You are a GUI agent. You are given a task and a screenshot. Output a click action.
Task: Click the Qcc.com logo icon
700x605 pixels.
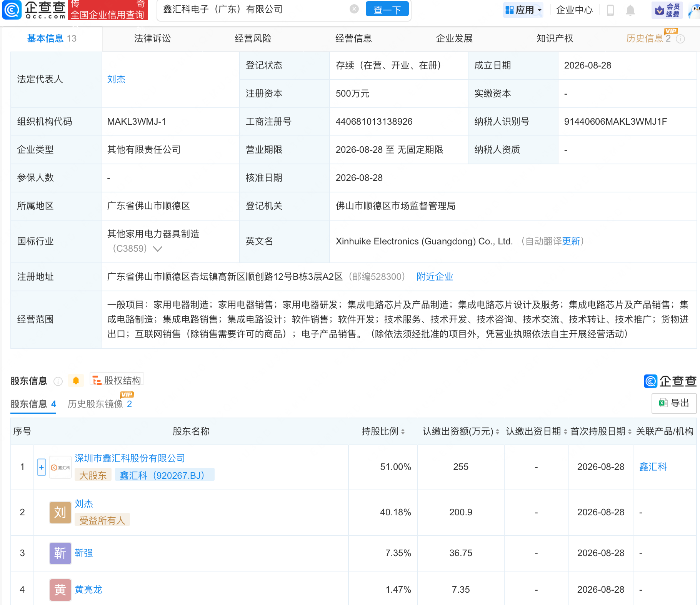12,10
